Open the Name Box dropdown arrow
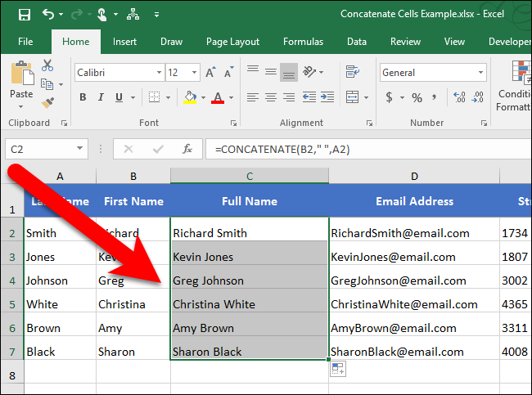 (80, 149)
